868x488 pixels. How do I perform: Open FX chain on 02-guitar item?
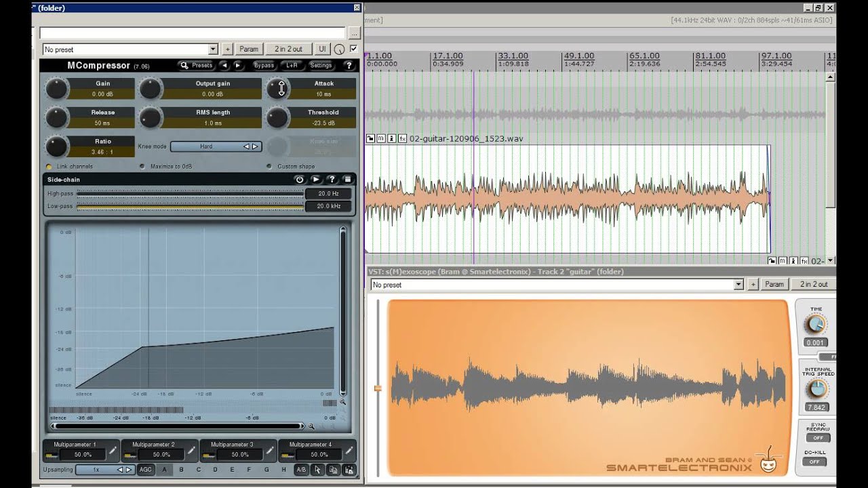(x=402, y=138)
